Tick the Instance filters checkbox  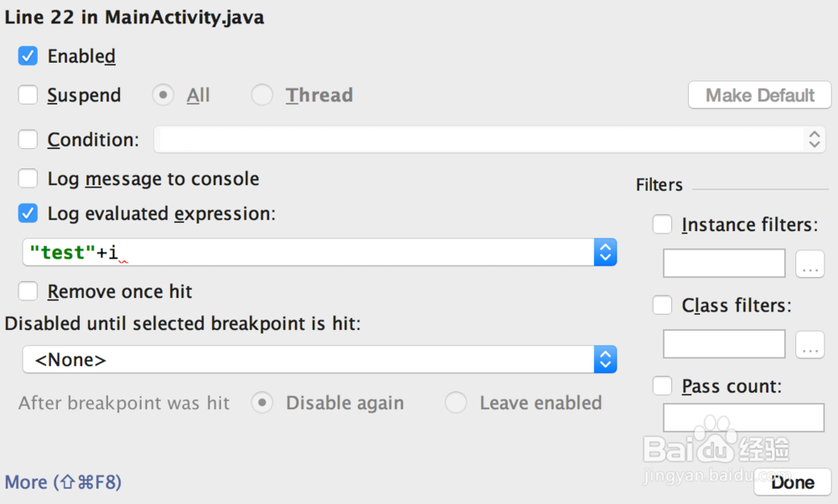pos(663,224)
